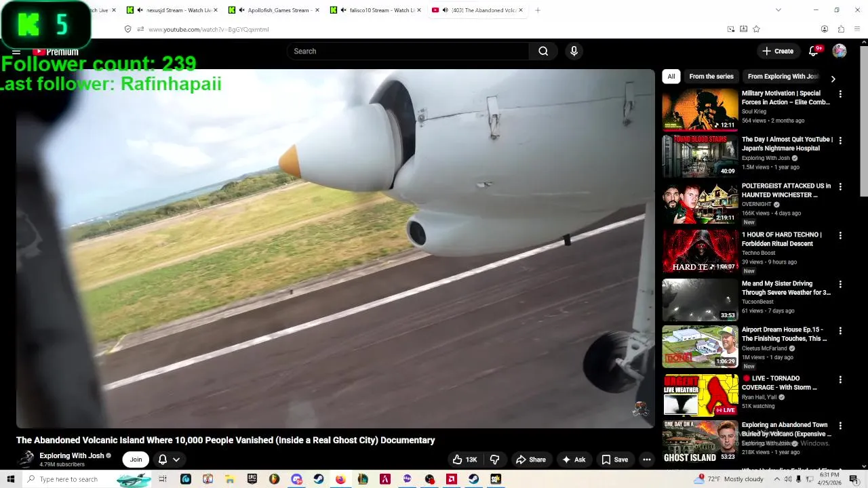Like the video with thumbs up
The width and height of the screenshot is (868, 488).
point(465,460)
